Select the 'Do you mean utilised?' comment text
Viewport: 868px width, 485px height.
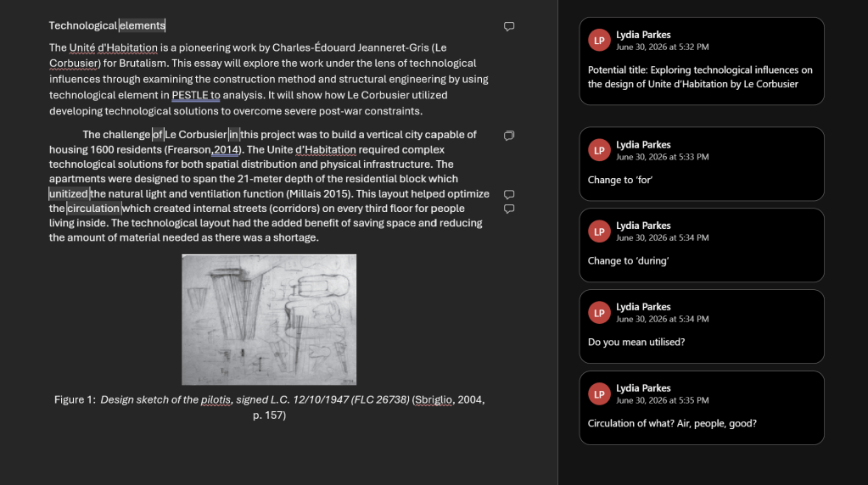click(636, 342)
